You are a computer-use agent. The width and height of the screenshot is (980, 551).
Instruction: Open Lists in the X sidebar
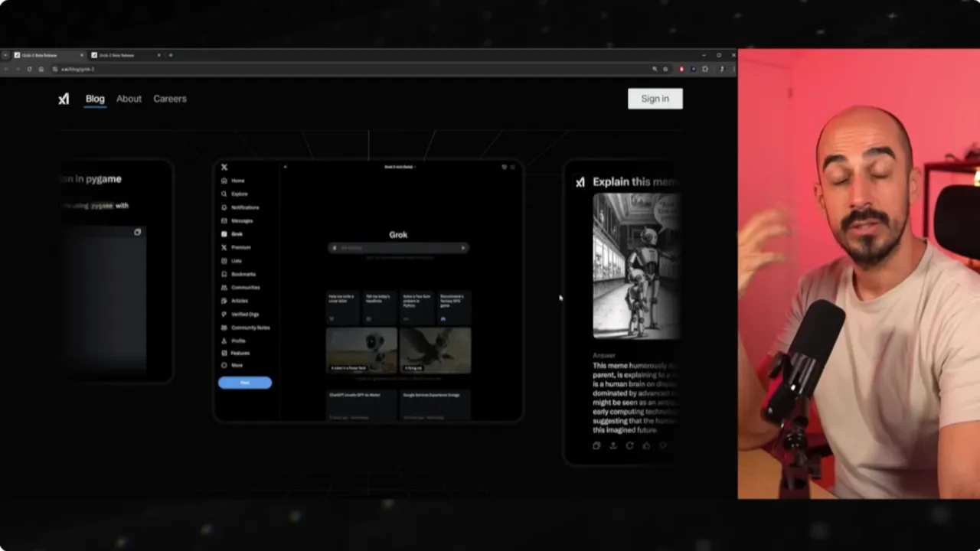pos(231,261)
